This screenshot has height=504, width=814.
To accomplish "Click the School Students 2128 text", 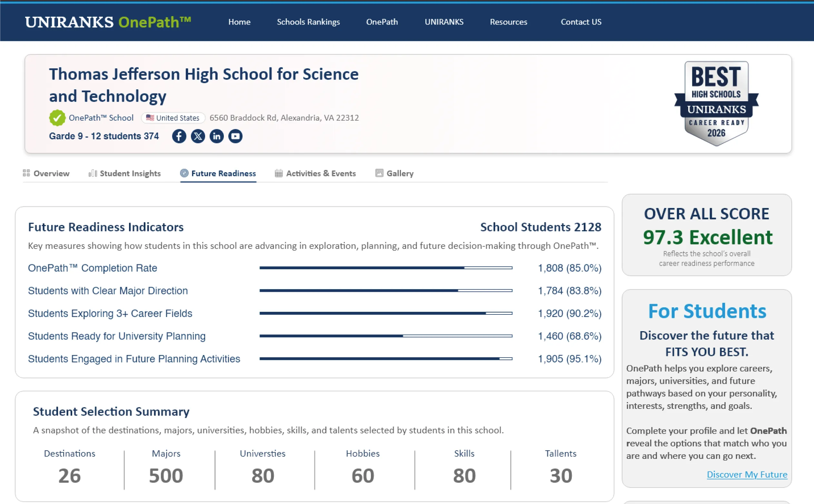I will coord(541,227).
